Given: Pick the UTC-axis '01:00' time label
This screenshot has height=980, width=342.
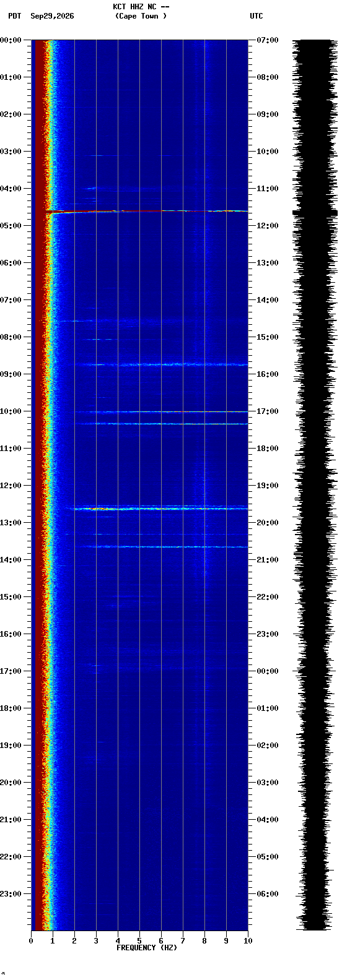Looking at the screenshot, I should pos(268,708).
